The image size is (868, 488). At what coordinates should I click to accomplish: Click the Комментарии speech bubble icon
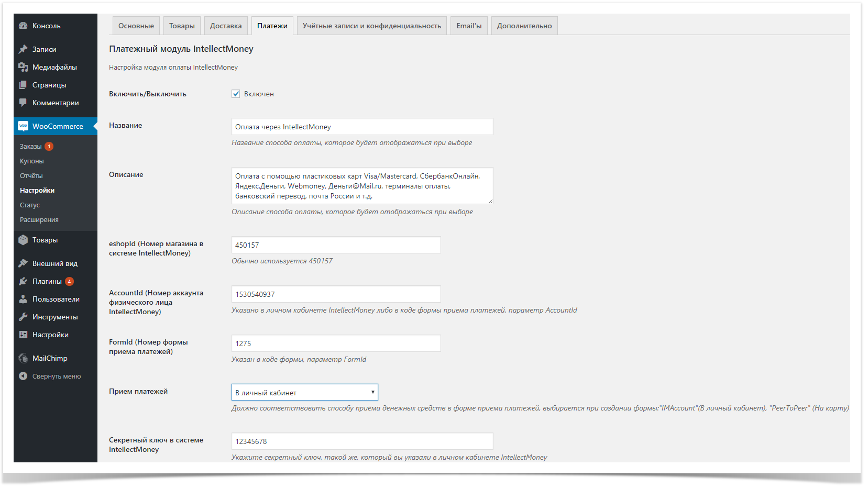click(x=23, y=103)
